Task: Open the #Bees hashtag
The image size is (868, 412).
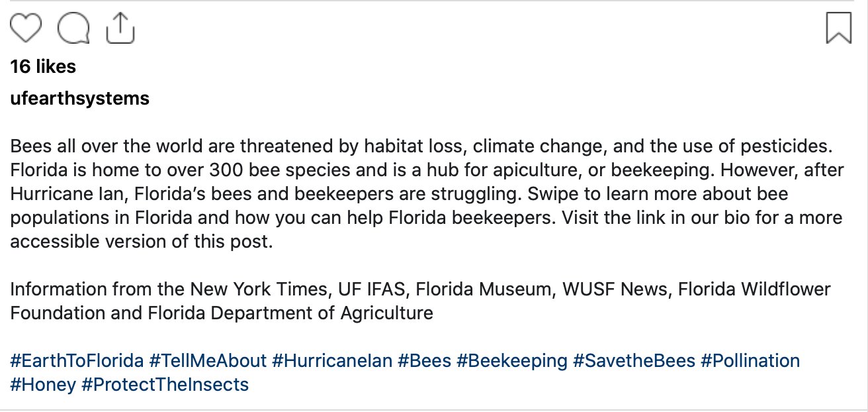Action: click(425, 361)
